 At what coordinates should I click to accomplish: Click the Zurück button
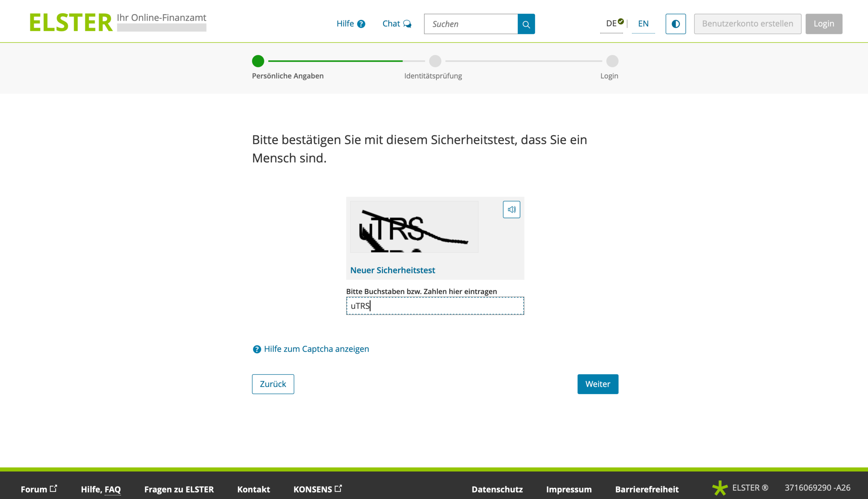click(x=273, y=384)
